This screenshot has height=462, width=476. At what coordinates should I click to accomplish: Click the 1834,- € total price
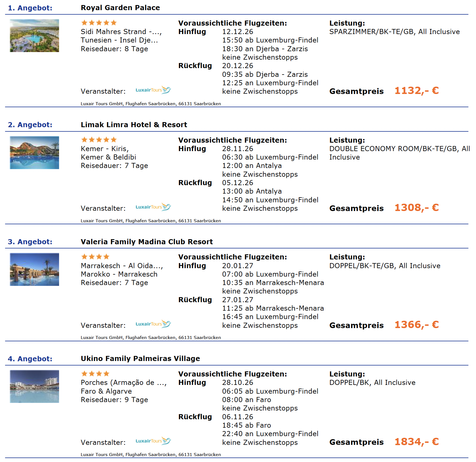[417, 442]
